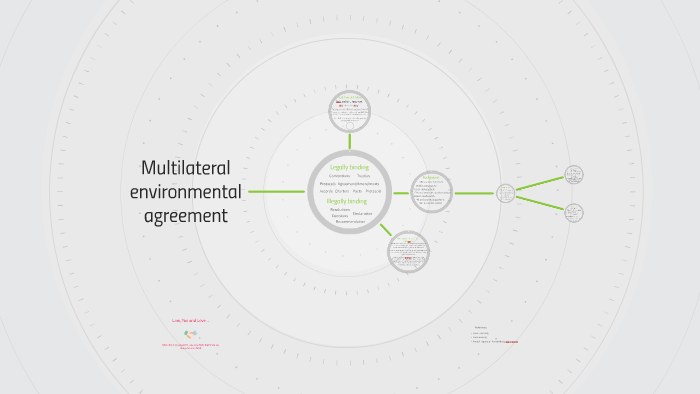Viewport: 700px width, 394px height.
Task: Open the 'Background' circle frame
Action: point(432,192)
